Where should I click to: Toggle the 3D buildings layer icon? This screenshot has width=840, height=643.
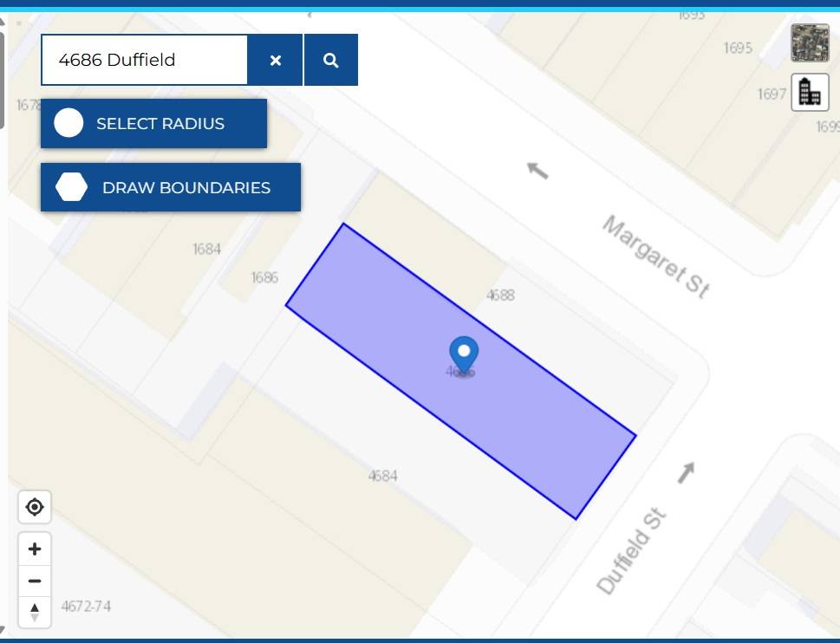[x=810, y=92]
